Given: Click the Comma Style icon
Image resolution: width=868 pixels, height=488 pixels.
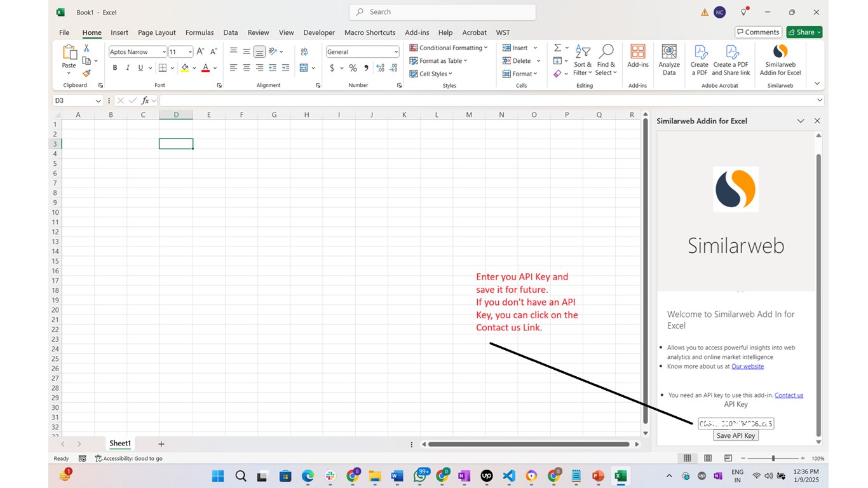Looking at the screenshot, I should [367, 68].
